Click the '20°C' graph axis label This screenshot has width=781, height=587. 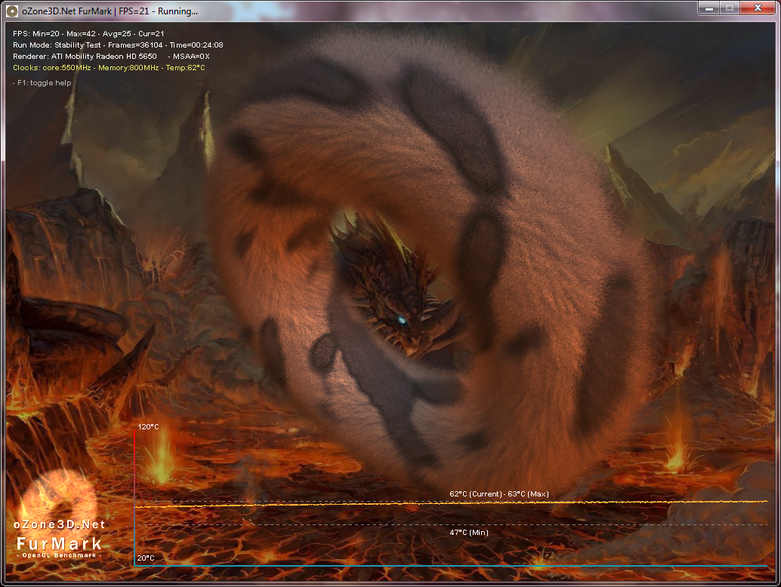(145, 558)
